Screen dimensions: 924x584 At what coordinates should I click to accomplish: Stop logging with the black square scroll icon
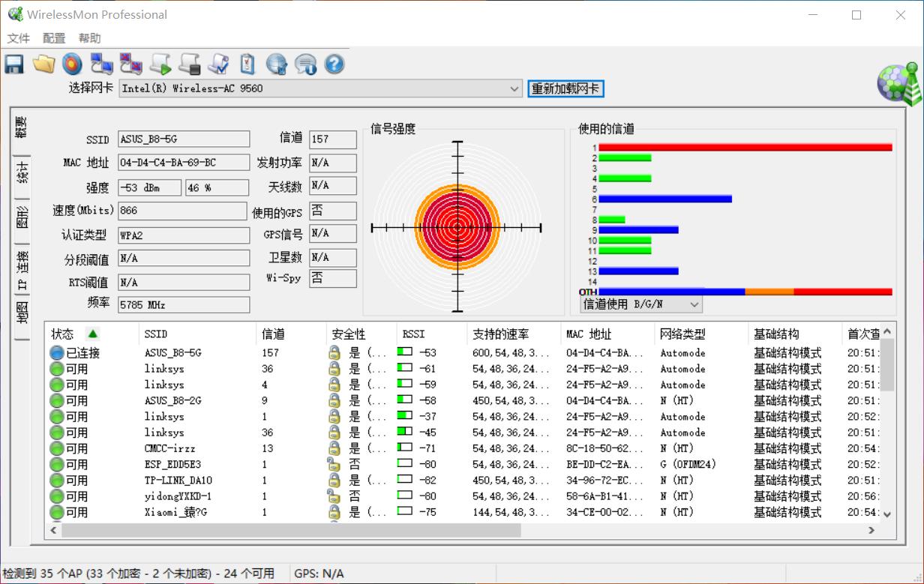(189, 64)
